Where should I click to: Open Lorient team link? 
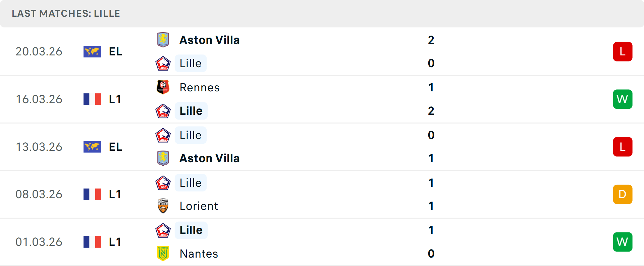pos(199,206)
